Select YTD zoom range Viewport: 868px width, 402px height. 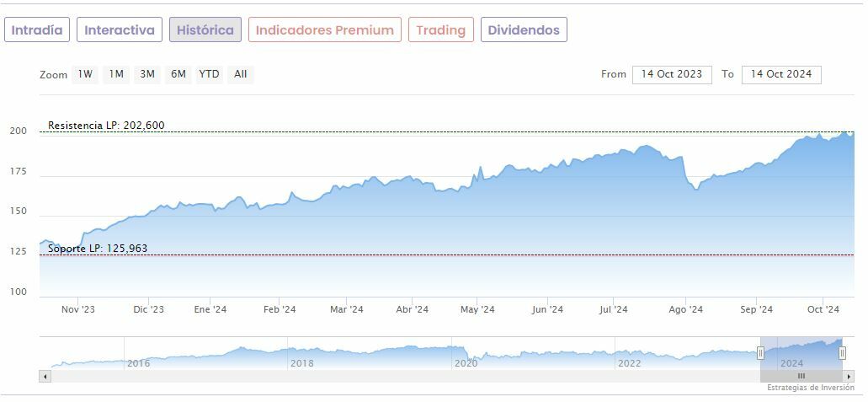point(209,74)
